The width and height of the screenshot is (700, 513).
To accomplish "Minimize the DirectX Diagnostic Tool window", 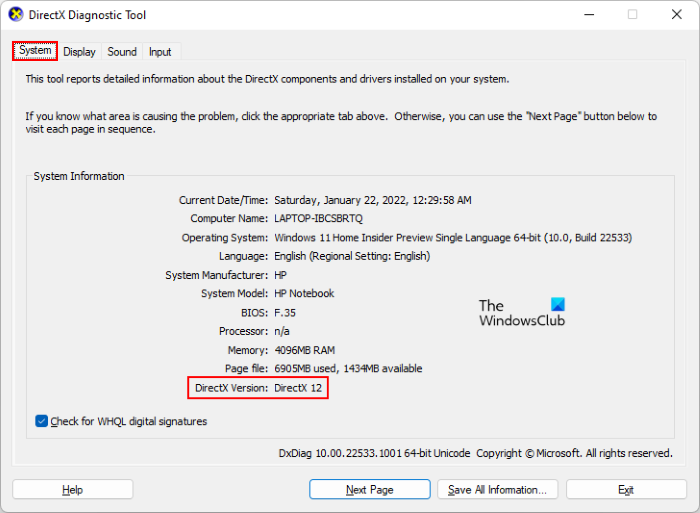I will [589, 15].
